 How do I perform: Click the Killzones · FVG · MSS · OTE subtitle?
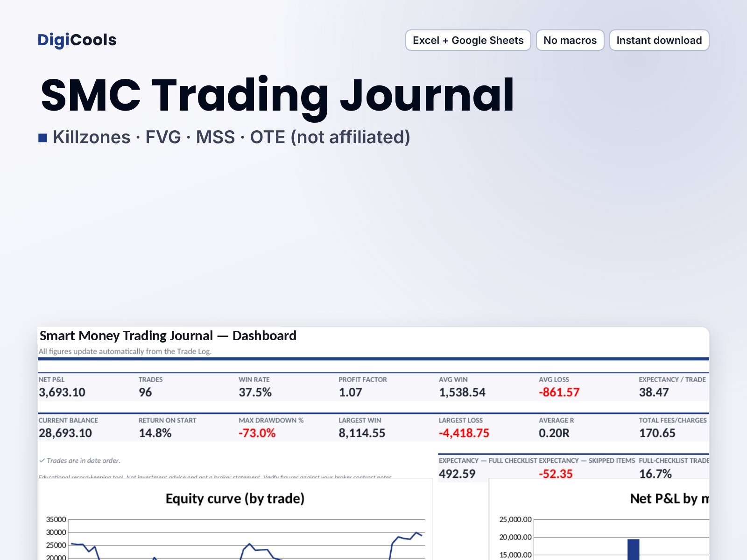[x=231, y=137]
